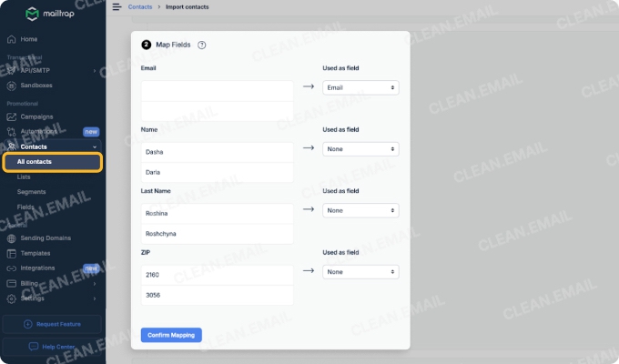
Task: Click the Dasha sample name cell
Action: coord(218,152)
